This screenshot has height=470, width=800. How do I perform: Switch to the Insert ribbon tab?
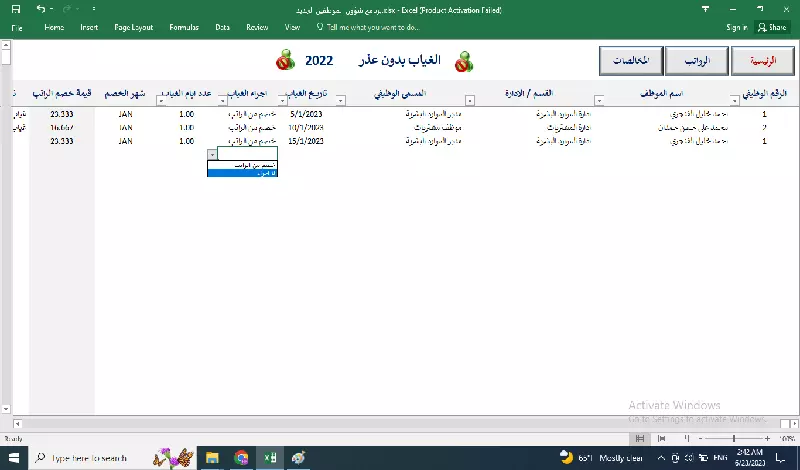pos(89,27)
